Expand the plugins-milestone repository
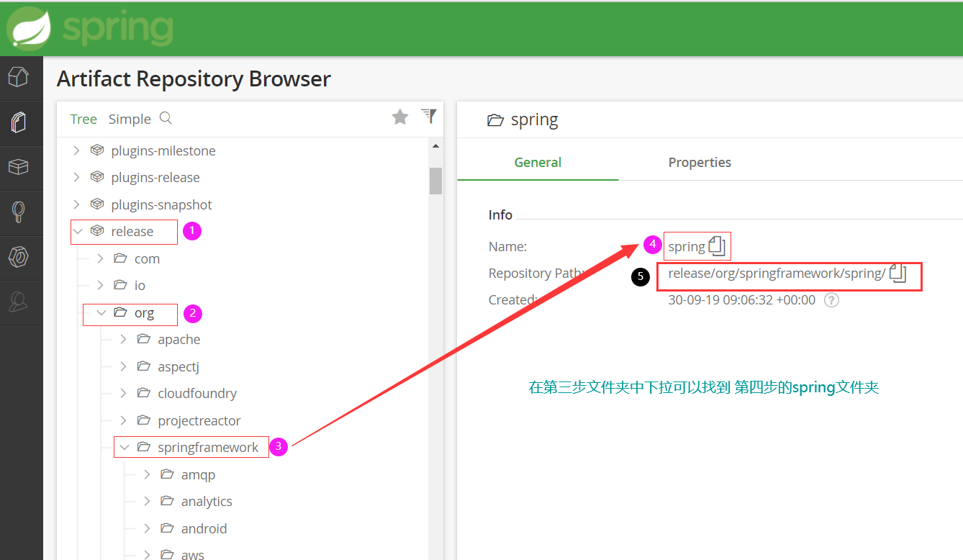The image size is (963, 560). coord(77,150)
